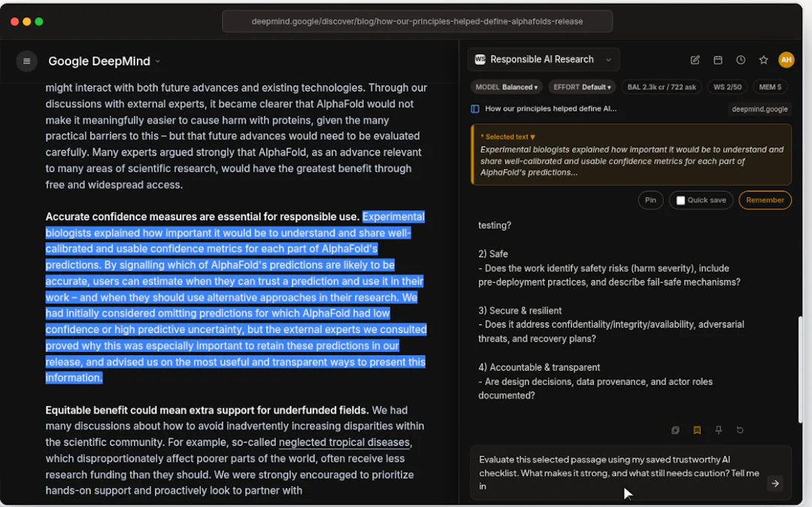Pin the response with the pushpin icon
This screenshot has width=812, height=507.
click(718, 430)
